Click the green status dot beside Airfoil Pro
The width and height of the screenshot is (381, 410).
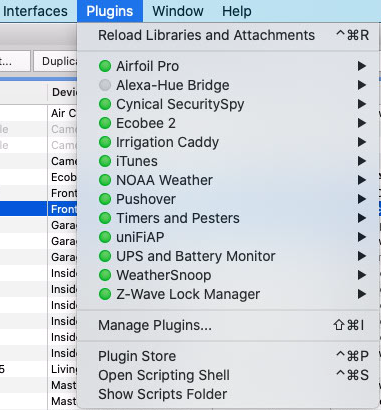pyautogui.click(x=105, y=66)
